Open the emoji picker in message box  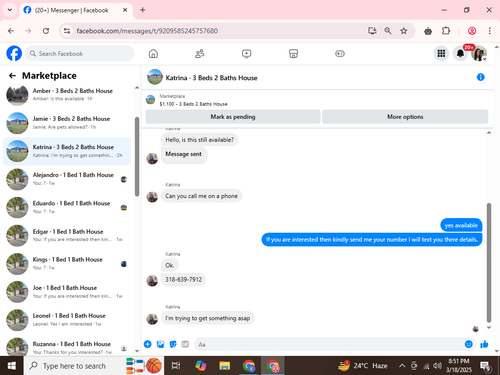(468, 344)
